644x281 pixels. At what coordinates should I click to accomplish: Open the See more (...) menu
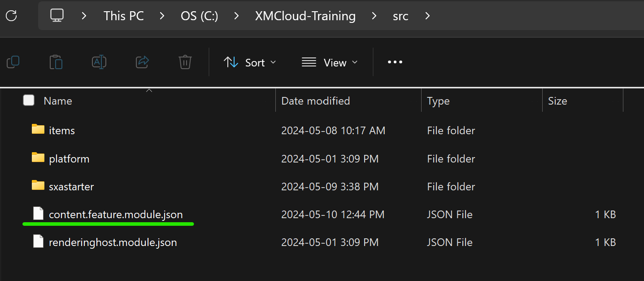[395, 62]
